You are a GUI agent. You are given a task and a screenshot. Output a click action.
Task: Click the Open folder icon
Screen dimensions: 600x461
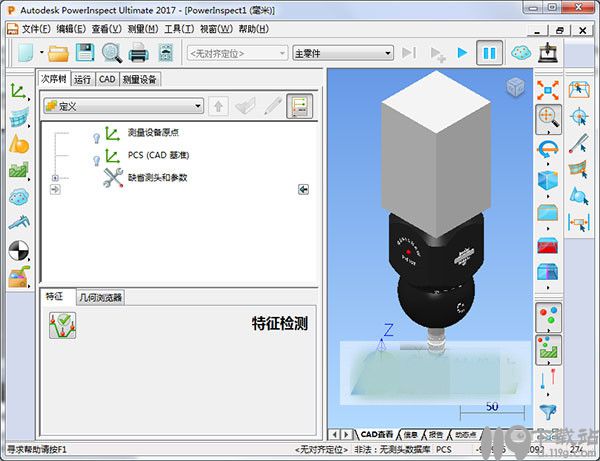pos(58,53)
